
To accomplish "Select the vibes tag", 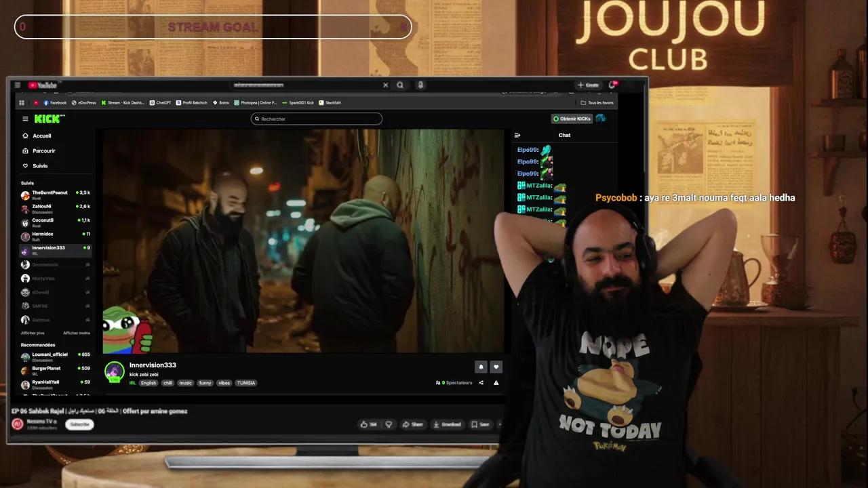I will [x=224, y=383].
